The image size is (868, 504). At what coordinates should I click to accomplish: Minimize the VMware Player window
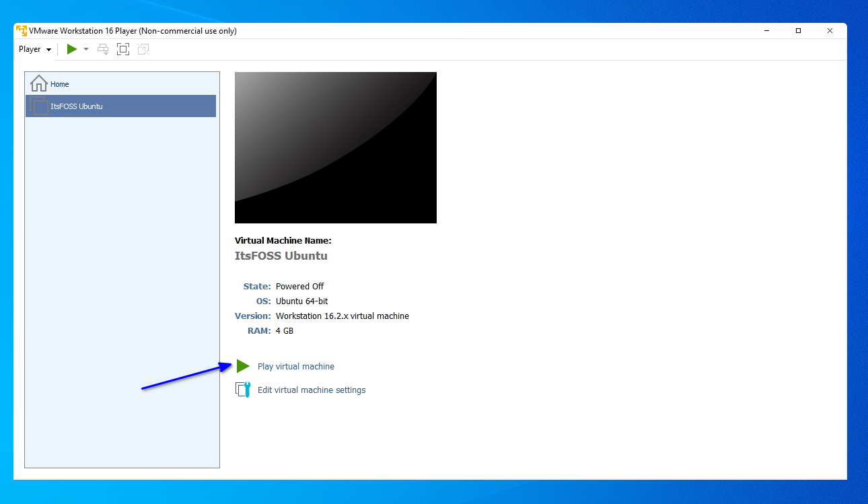[767, 31]
